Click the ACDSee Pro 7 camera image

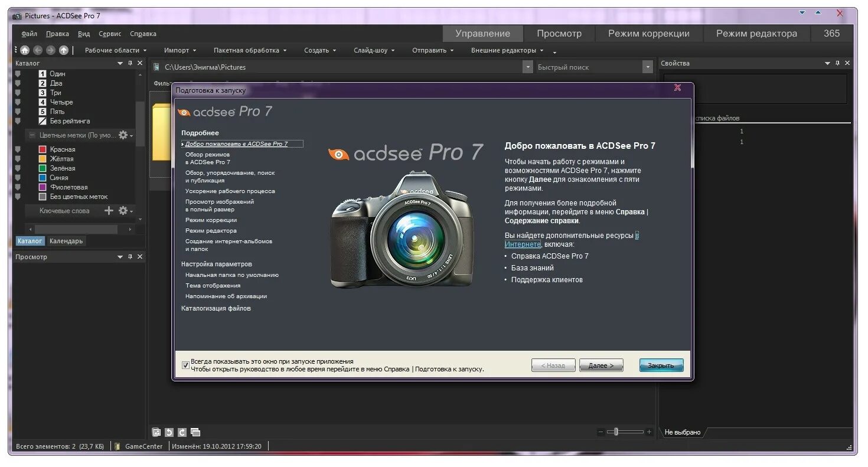pyautogui.click(x=402, y=229)
